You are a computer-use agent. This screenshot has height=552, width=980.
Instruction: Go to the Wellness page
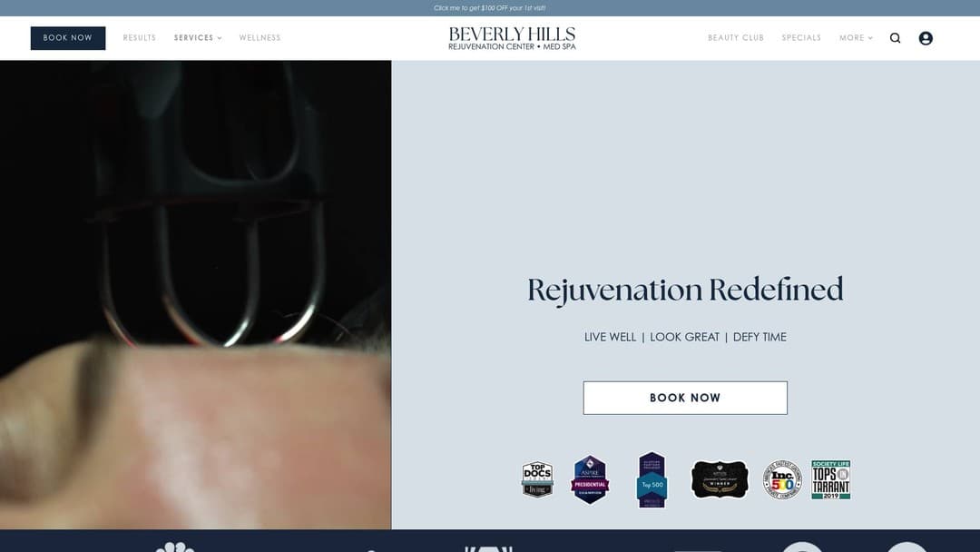pos(260,38)
